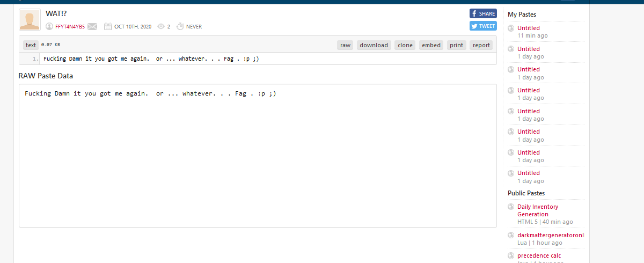Click the calendar icon next to OCT 10TH, 2020
The width and height of the screenshot is (644, 263).
pyautogui.click(x=108, y=26)
